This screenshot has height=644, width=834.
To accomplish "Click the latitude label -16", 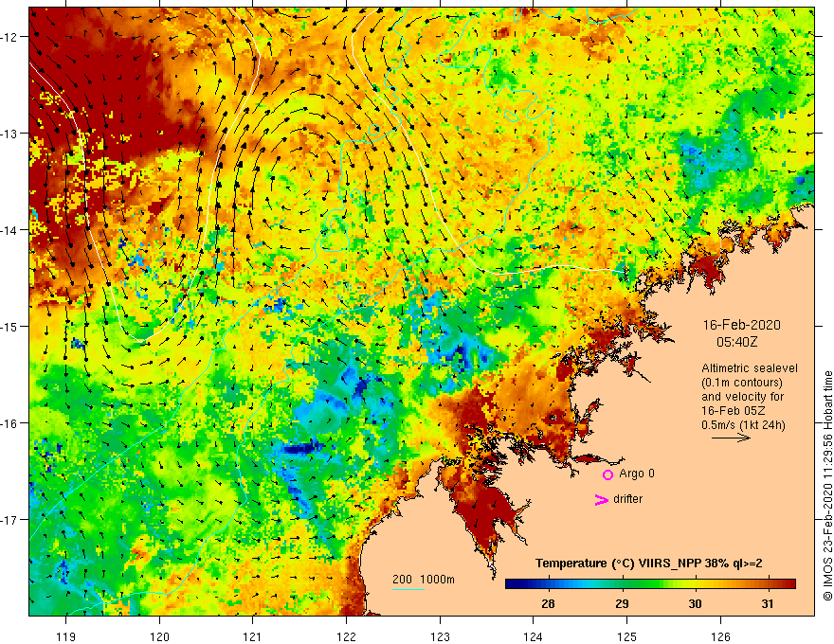I will (x=11, y=423).
